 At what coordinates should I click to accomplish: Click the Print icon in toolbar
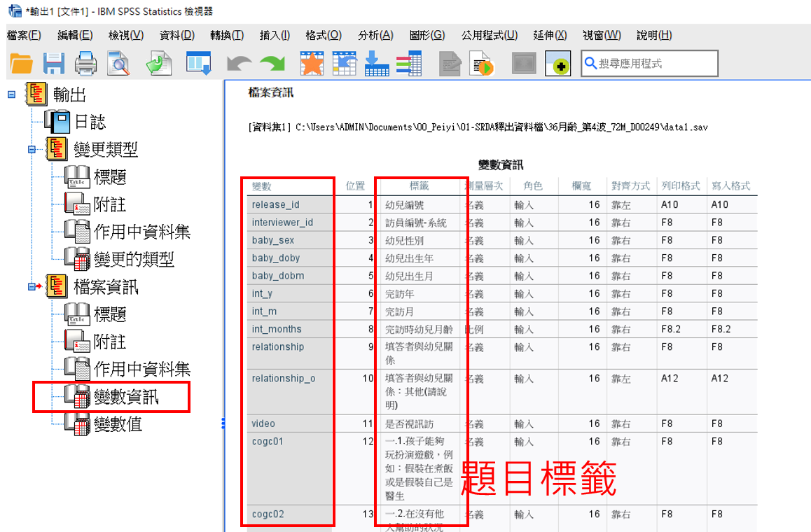click(86, 64)
